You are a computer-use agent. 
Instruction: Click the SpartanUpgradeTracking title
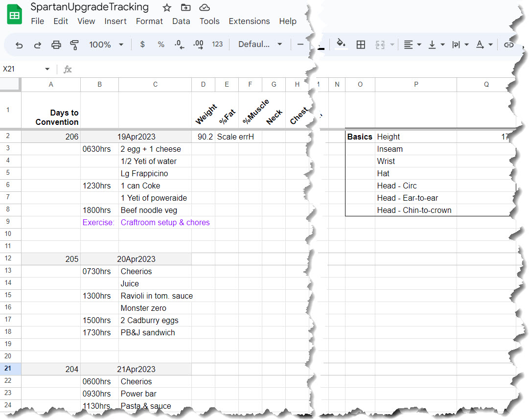(90, 7)
